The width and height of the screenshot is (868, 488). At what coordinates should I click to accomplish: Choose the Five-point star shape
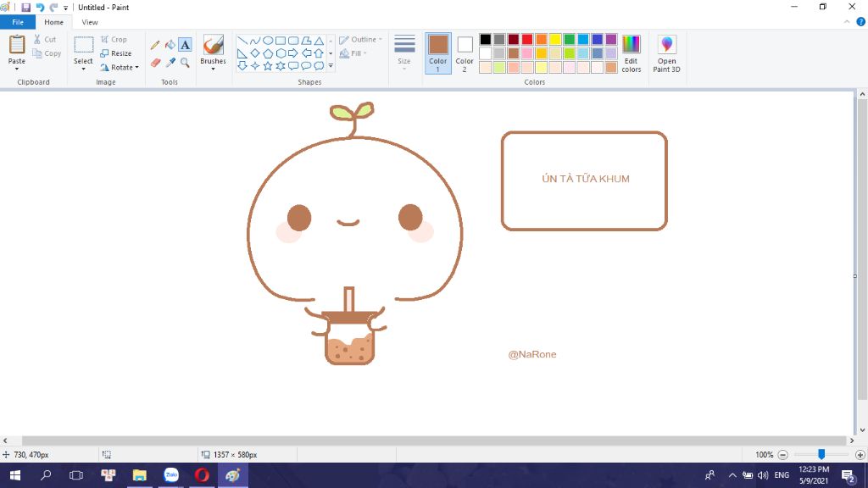[x=268, y=66]
